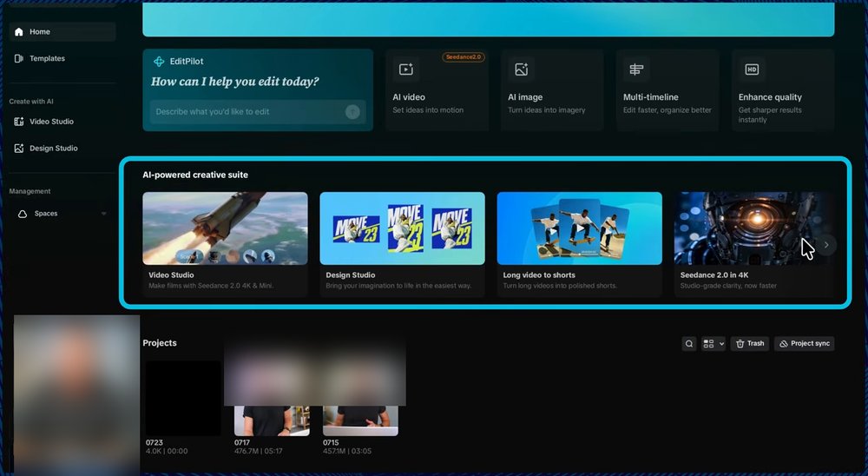Click the 'Projects' heading
This screenshot has height=476, width=868.
[160, 343]
